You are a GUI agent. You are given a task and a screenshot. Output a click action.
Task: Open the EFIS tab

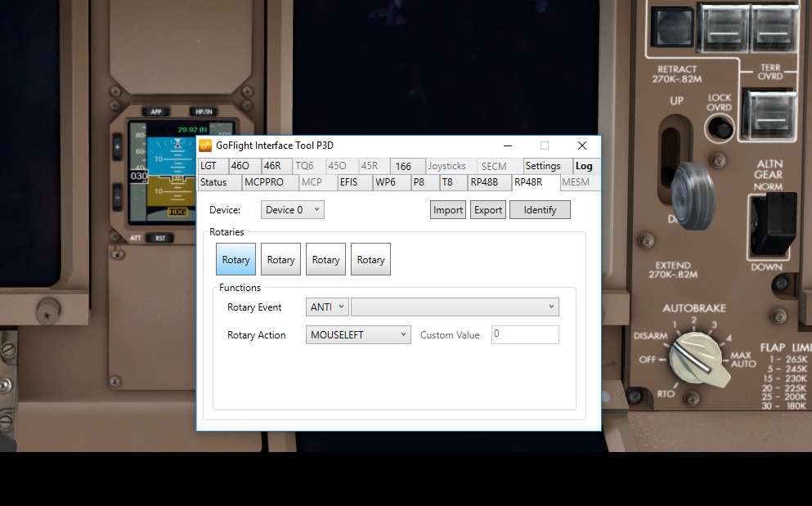click(348, 182)
